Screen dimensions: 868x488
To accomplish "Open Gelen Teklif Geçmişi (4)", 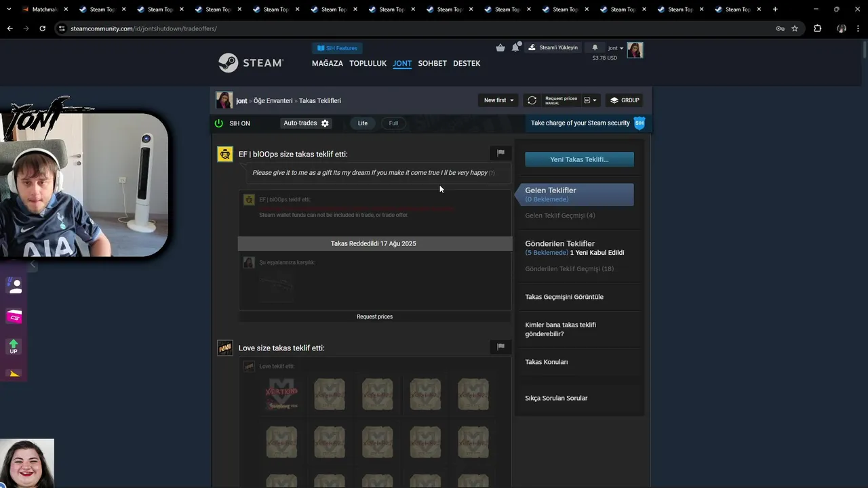I will click(x=560, y=216).
